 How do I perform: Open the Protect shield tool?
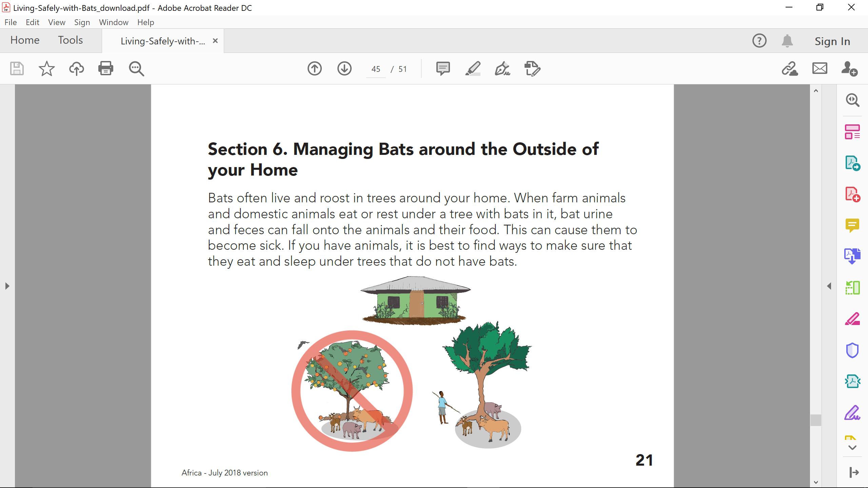click(852, 350)
